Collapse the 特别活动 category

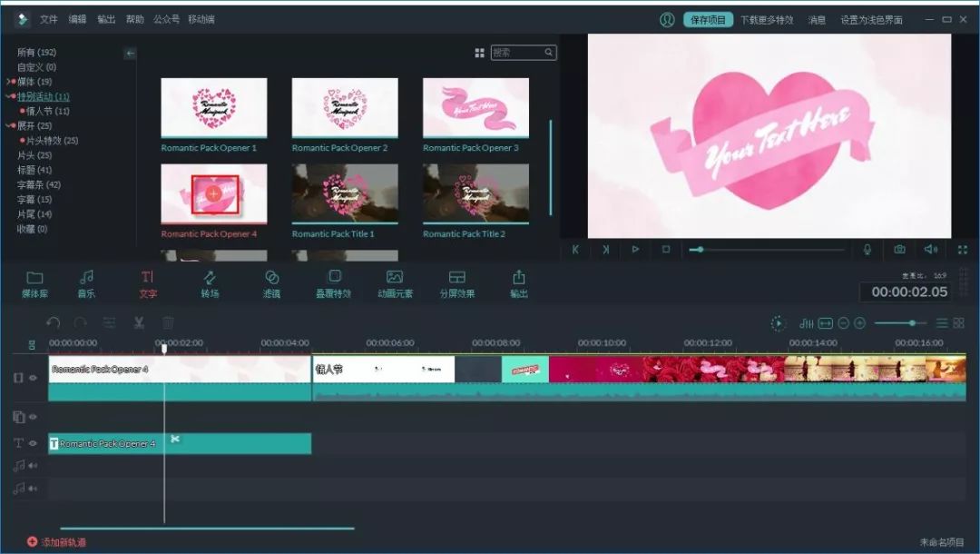pyautogui.click(x=10, y=96)
